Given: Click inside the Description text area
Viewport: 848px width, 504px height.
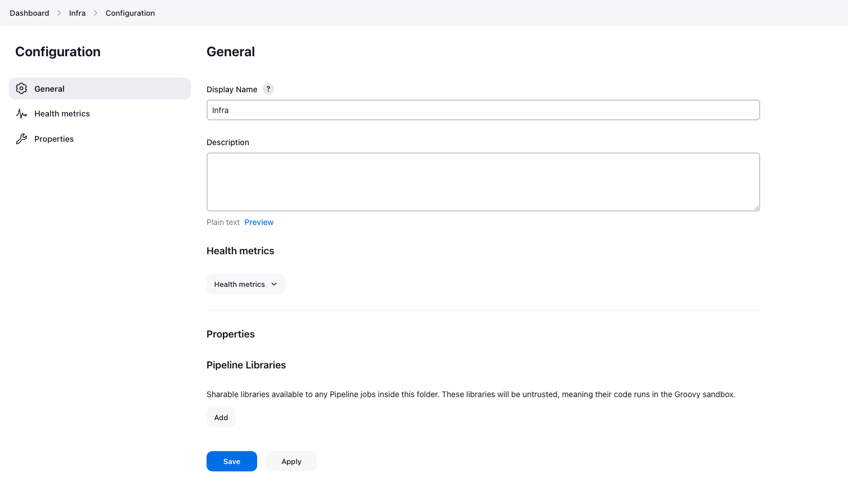Looking at the screenshot, I should click(x=483, y=182).
